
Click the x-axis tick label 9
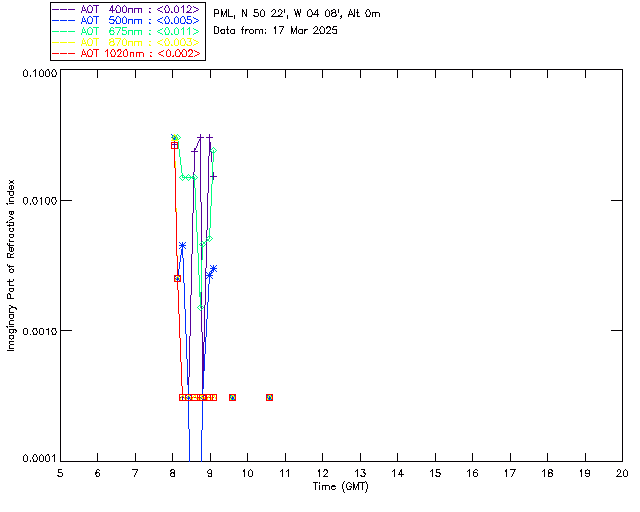(210, 473)
